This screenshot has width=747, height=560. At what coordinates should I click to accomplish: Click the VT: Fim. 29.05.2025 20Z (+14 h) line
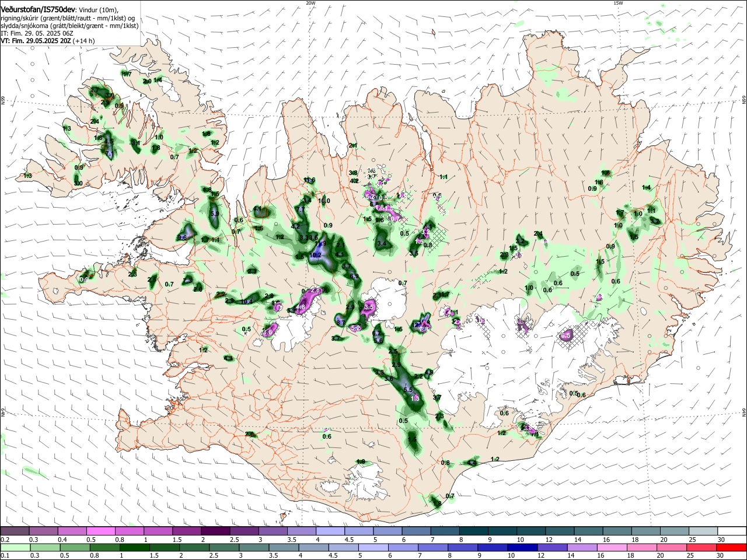(47, 41)
